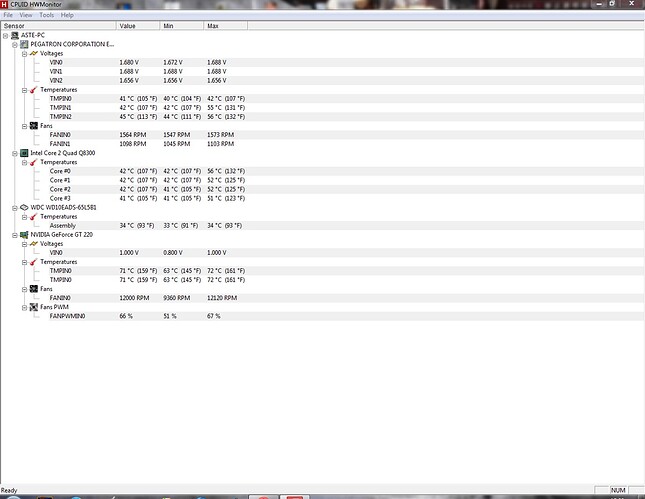
Task: Click the Value column header
Action: (128, 25)
